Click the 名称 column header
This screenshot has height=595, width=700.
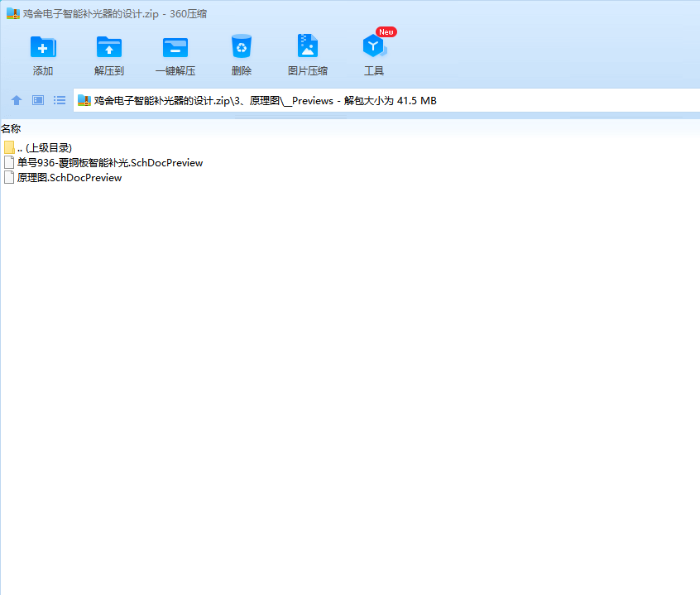(11, 129)
